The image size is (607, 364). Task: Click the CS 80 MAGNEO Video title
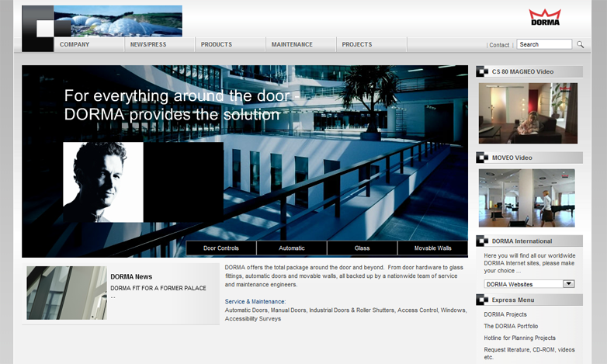522,71
